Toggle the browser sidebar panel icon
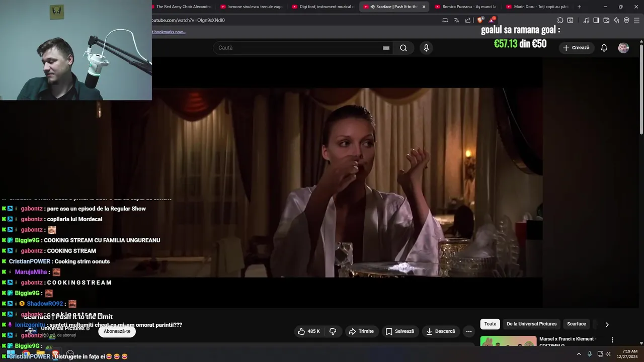Screen dimensions: 644x362 tap(596, 20)
